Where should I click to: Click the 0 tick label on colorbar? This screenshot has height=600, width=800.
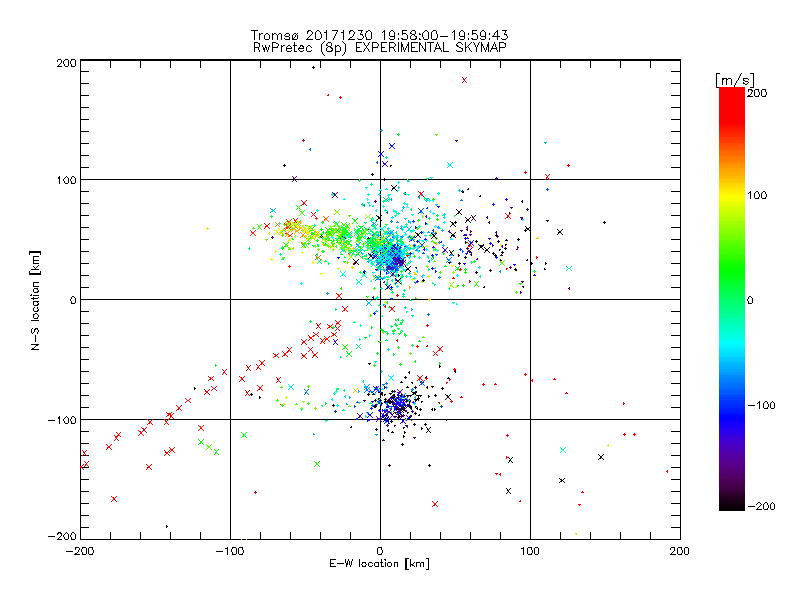pos(750,300)
